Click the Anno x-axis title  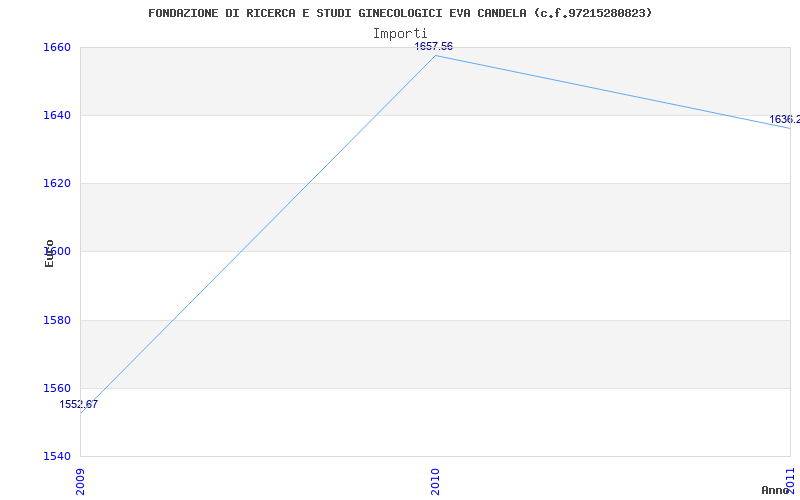775,490
